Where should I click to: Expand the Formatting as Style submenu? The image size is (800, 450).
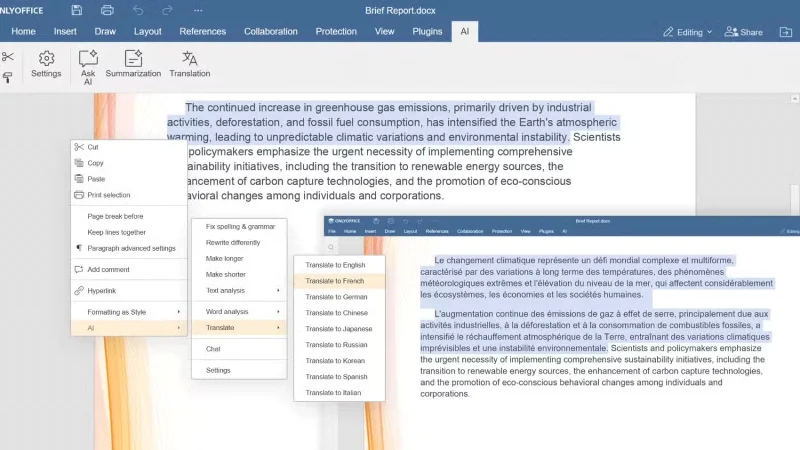click(129, 312)
